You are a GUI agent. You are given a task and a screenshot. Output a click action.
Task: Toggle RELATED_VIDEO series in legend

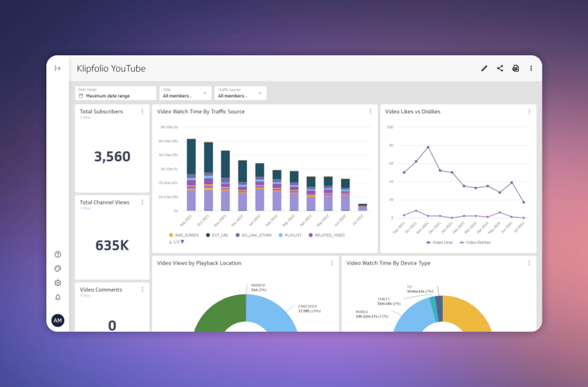point(326,235)
